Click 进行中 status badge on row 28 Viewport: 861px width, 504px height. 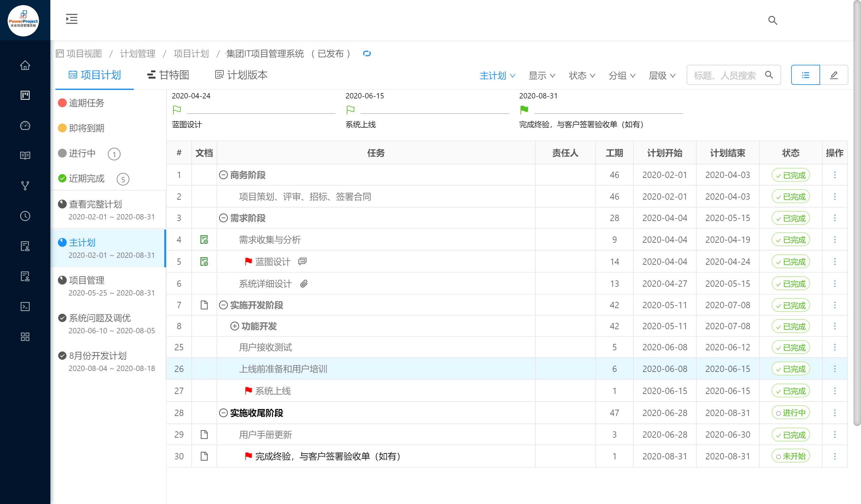point(791,413)
